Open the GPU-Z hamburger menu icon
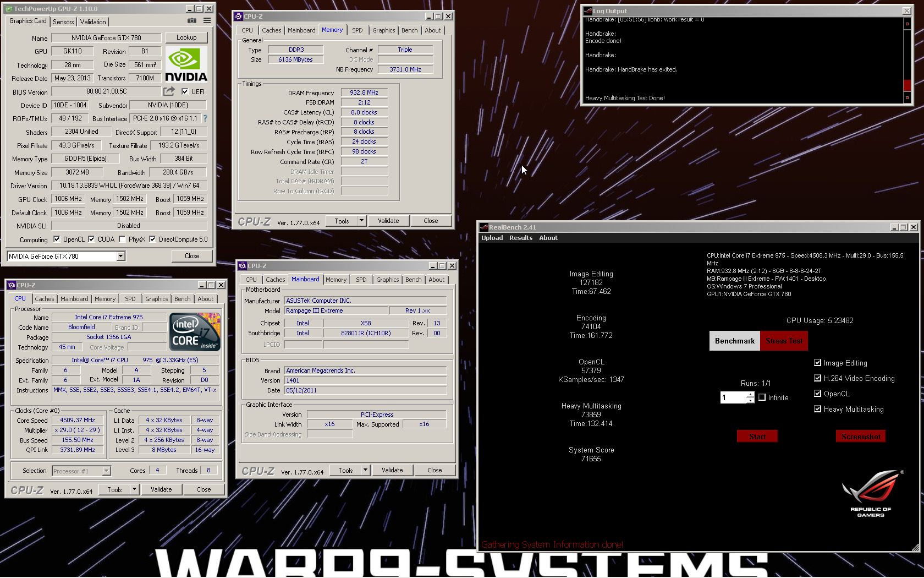924x578 pixels. coord(207,21)
